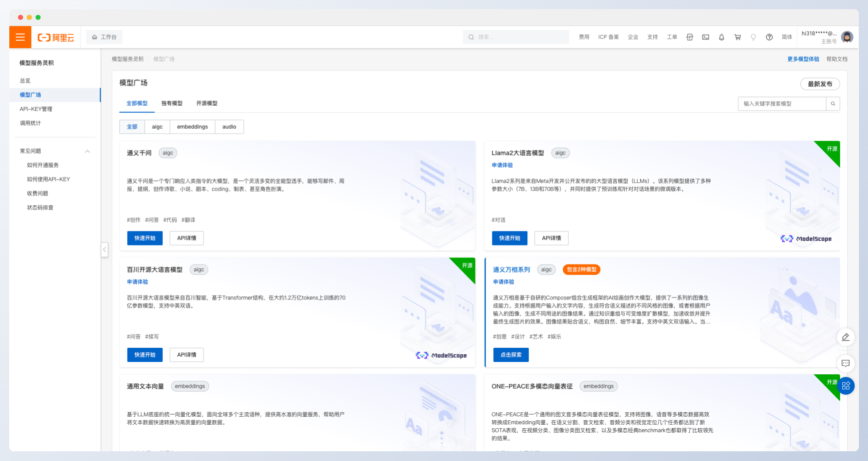
Task: Click API详情 on 通义千问 card
Action: (x=187, y=238)
